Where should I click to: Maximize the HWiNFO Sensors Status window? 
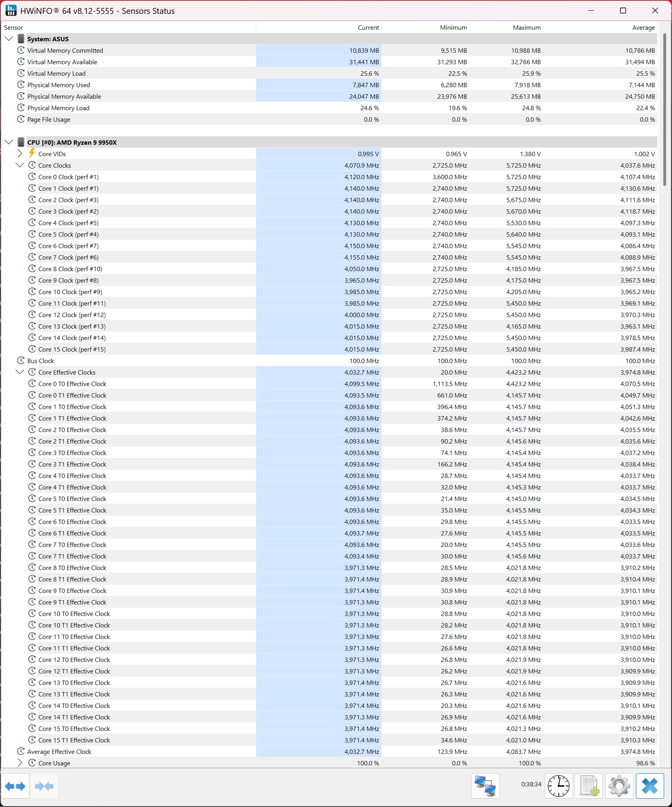pos(623,10)
